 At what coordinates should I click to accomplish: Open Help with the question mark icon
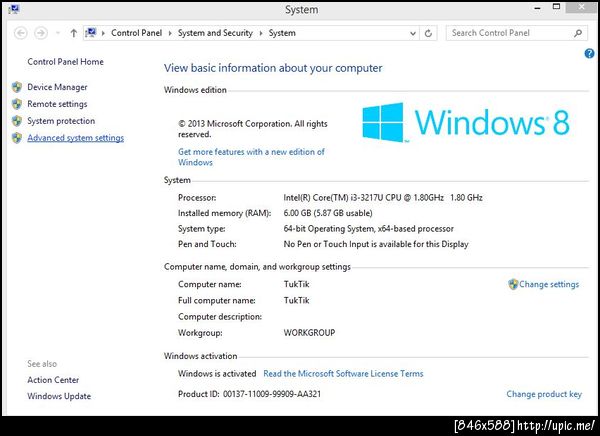click(589, 54)
